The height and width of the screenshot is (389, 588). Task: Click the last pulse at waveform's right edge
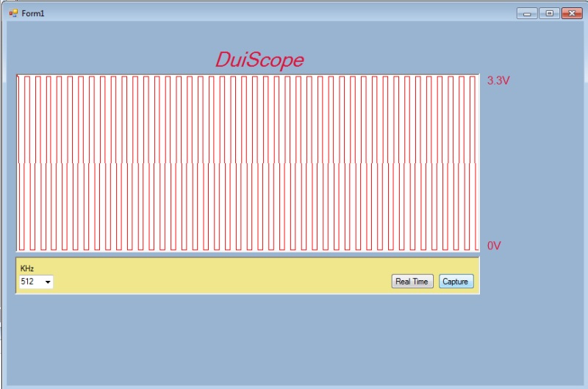pos(473,162)
